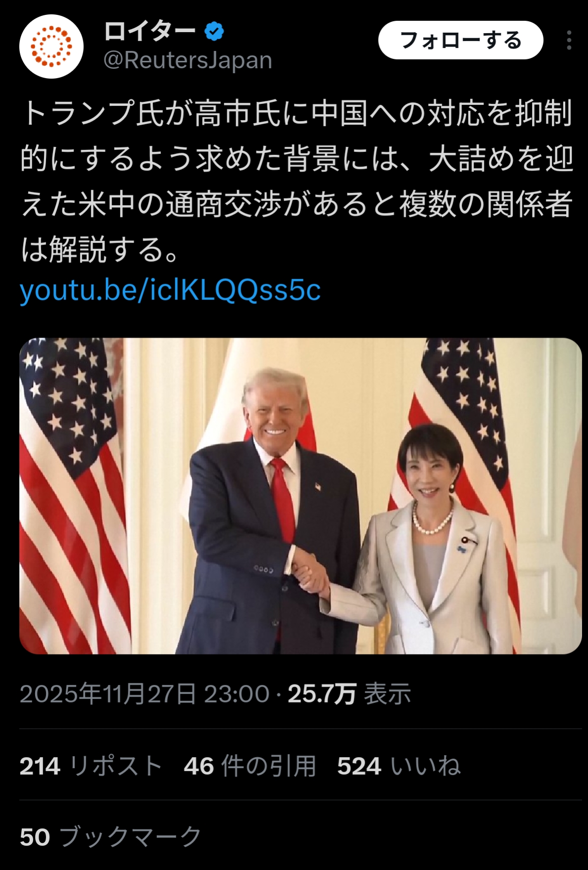Show the 46 件の引用 quotes list

(x=250, y=766)
